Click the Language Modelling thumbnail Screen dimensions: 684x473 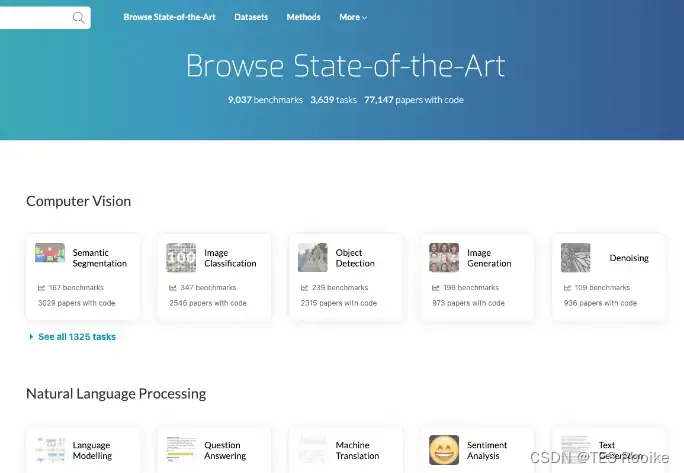coord(50,450)
